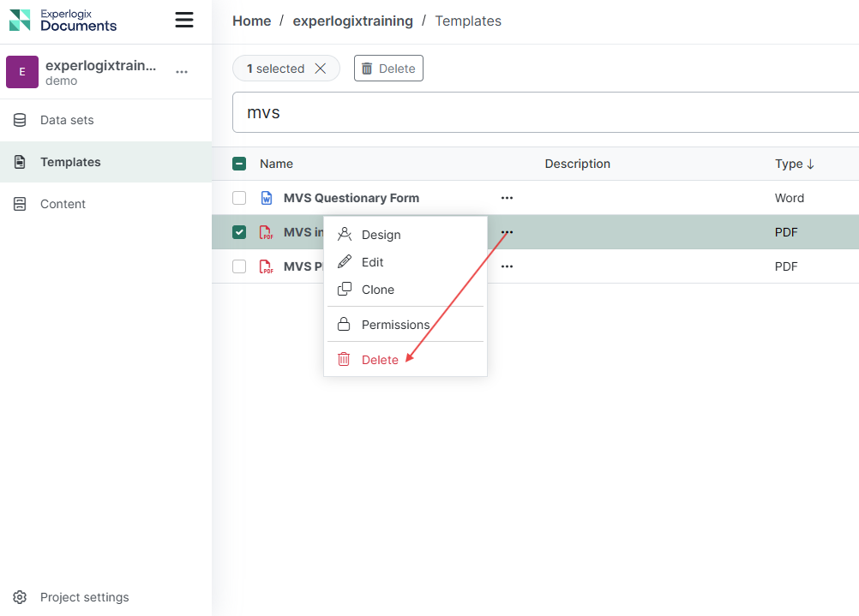Click the Word icon for MVS Questionary Form
This screenshot has width=859, height=616.
coord(267,198)
